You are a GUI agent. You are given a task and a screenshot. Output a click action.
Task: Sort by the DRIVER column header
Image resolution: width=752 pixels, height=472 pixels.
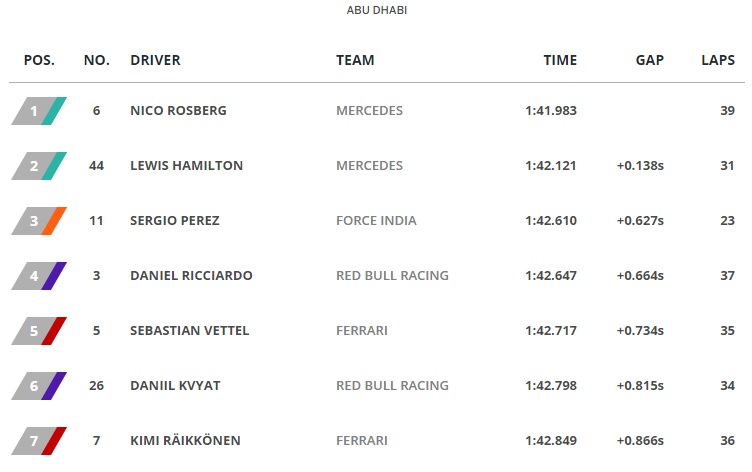155,60
